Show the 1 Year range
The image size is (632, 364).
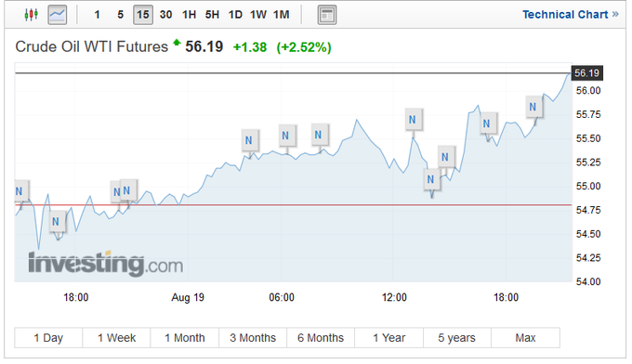388,338
